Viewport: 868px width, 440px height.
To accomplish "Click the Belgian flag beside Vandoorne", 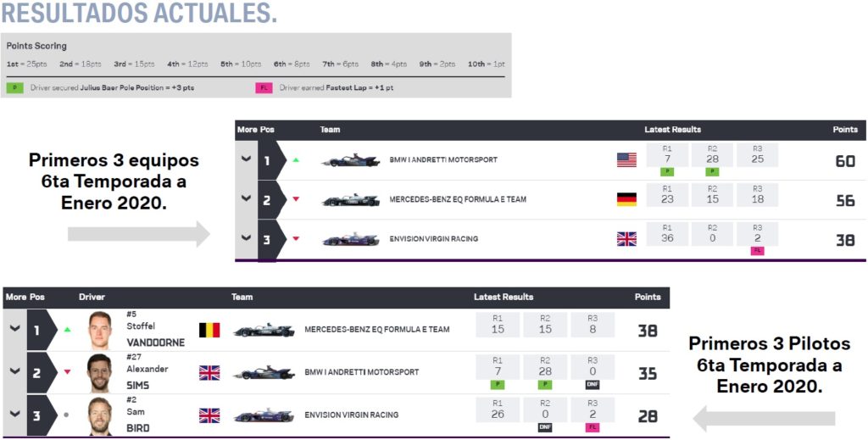I will [x=209, y=330].
